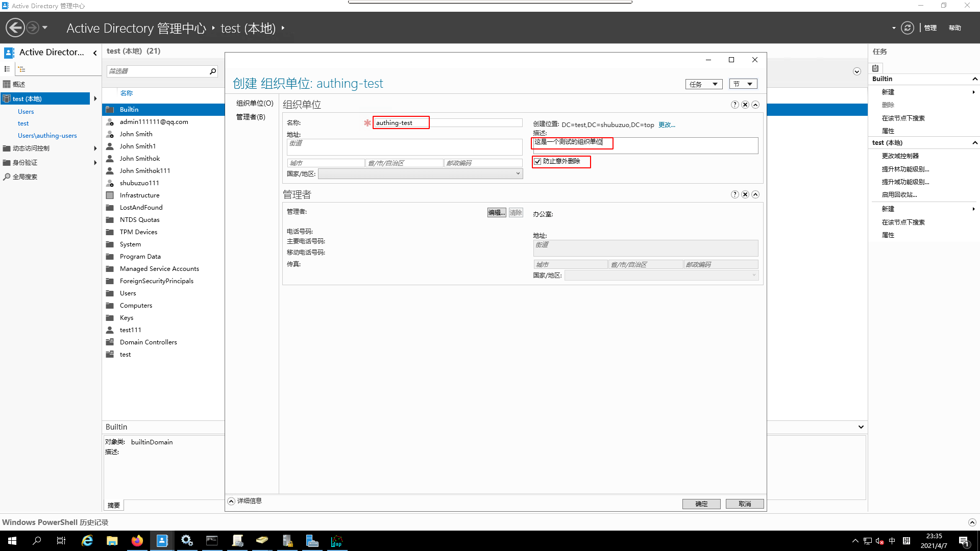Open the 任务 dropdown in the dialog
Viewport: 980px width, 551px height.
703,84
